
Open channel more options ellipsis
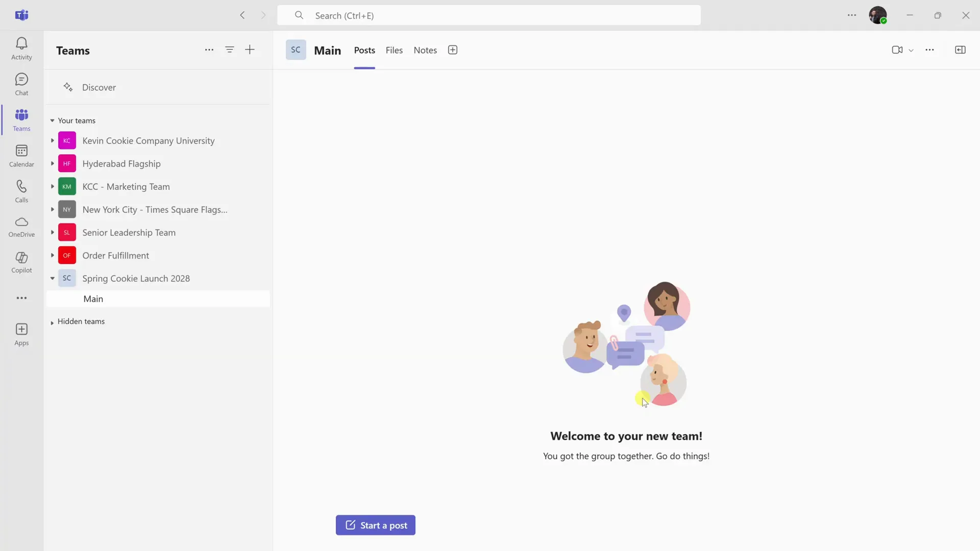929,50
